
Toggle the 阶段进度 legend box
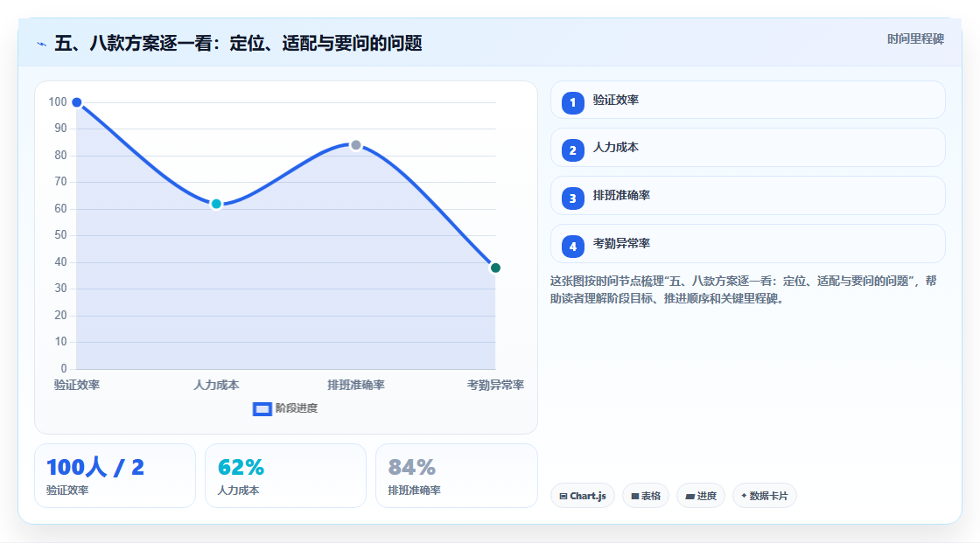(262, 409)
